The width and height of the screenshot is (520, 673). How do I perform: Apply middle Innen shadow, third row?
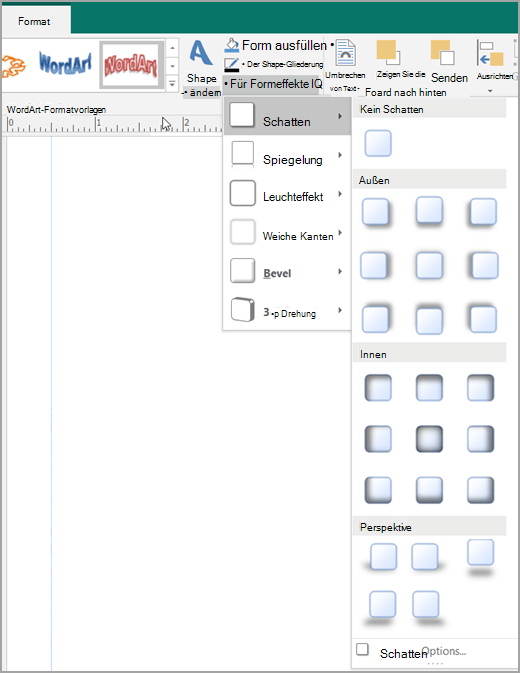pyautogui.click(x=429, y=490)
